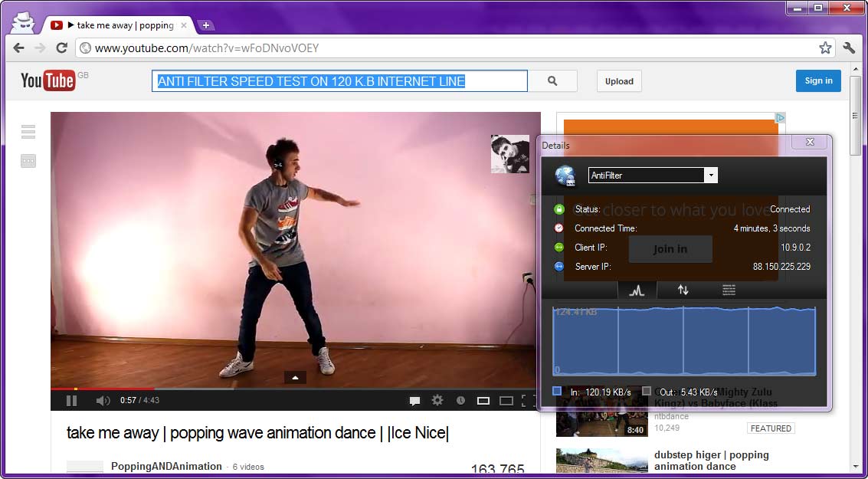This screenshot has height=479, width=868.
Task: Click the Connected Time clock icon
Action: [x=559, y=228]
